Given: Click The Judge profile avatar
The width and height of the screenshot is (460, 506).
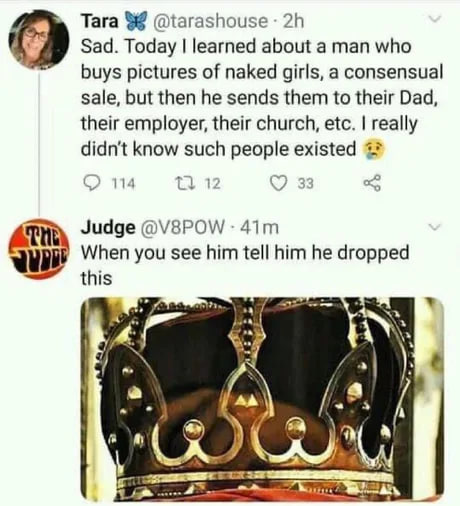Looking at the screenshot, I should [x=38, y=249].
